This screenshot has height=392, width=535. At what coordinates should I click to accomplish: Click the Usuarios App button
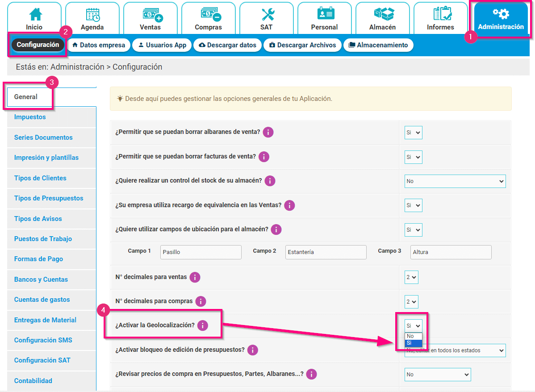pos(162,45)
